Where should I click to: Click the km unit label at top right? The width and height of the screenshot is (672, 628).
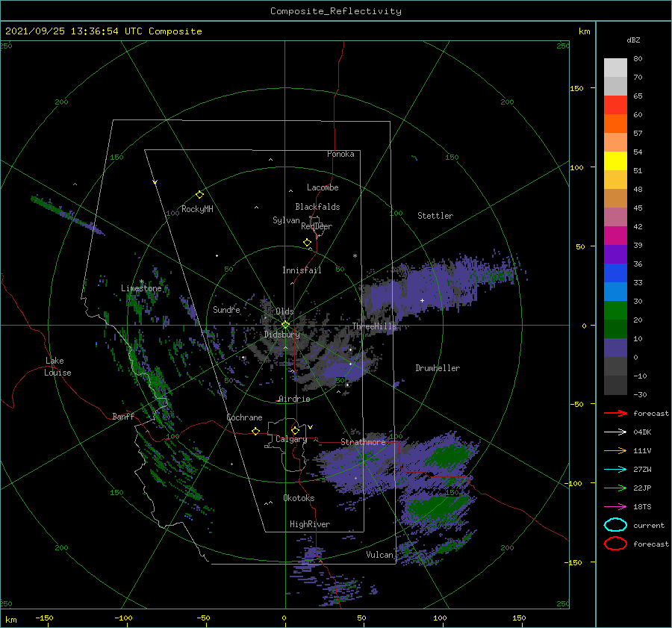585,31
